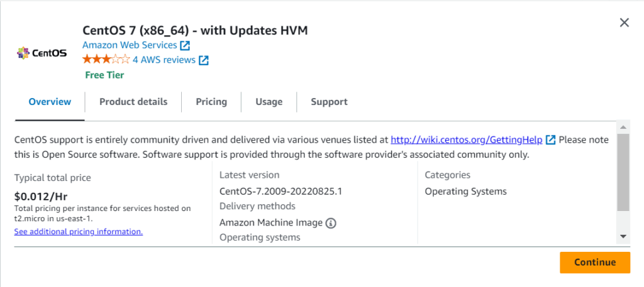The height and width of the screenshot is (287, 644).
Task: Close the CentOS product dialog
Action: pyautogui.click(x=624, y=23)
